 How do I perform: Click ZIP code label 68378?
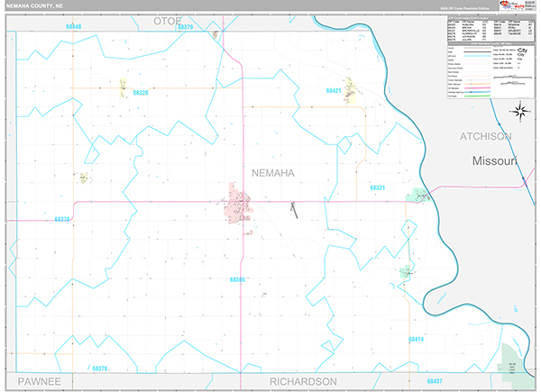pos(62,219)
